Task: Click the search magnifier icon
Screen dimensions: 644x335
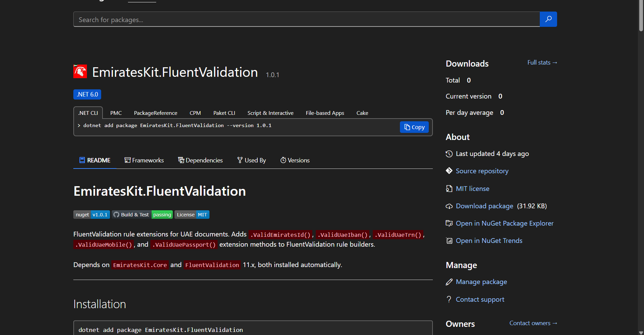Action: [x=548, y=19]
